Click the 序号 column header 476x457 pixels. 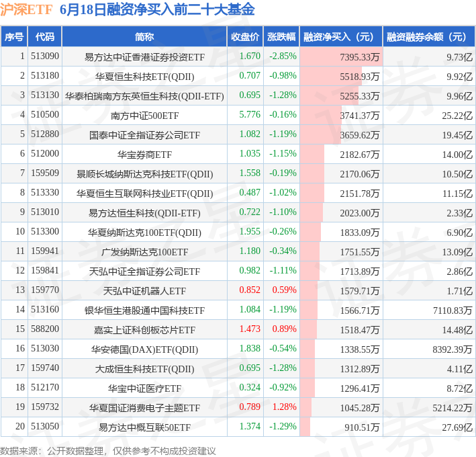coord(14,37)
